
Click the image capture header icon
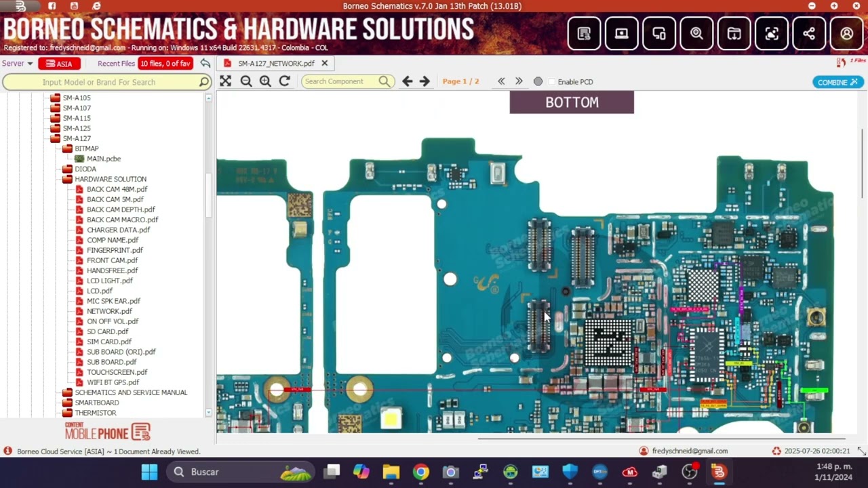point(772,34)
